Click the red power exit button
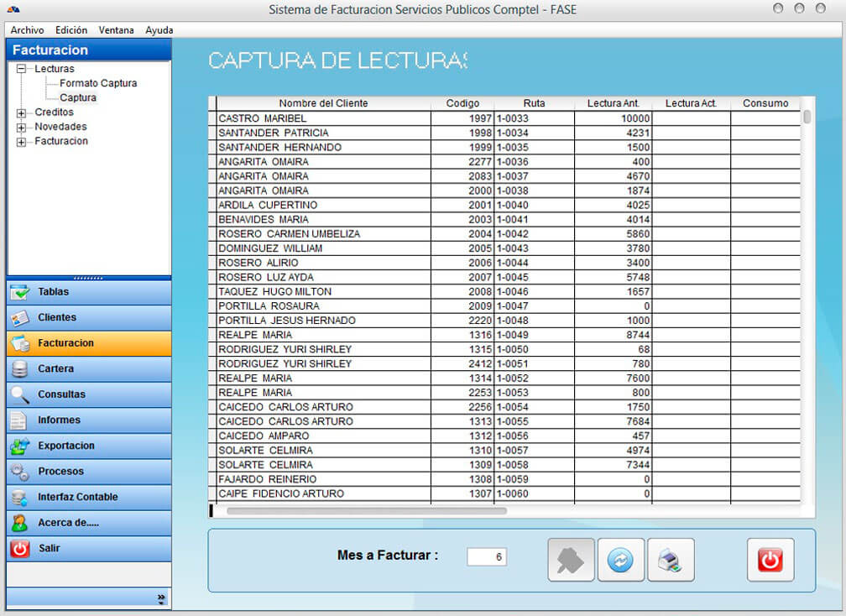Viewport: 846px width, 616px height. pyautogui.click(x=770, y=560)
